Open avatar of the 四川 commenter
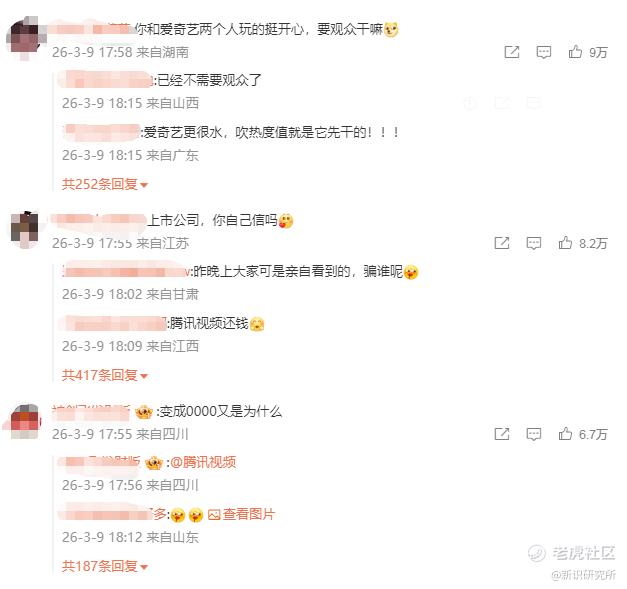The height and width of the screenshot is (589, 627). (x=25, y=421)
